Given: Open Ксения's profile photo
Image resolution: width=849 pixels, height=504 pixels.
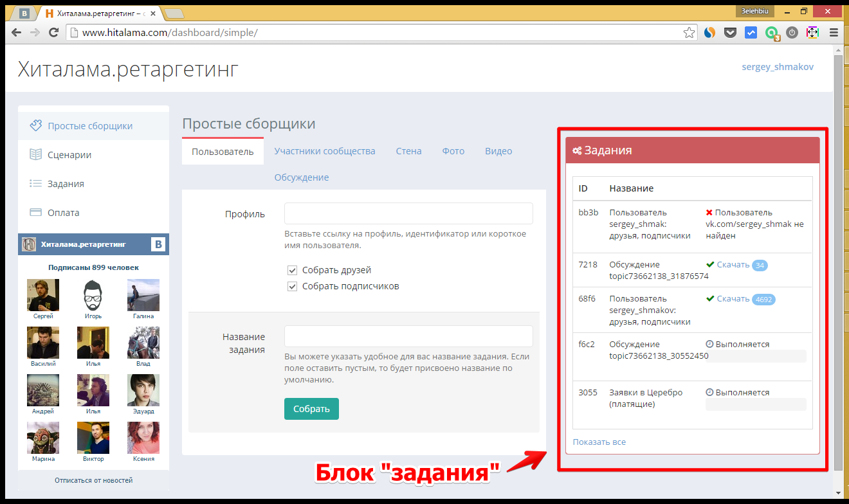Looking at the screenshot, I should coord(143,438).
